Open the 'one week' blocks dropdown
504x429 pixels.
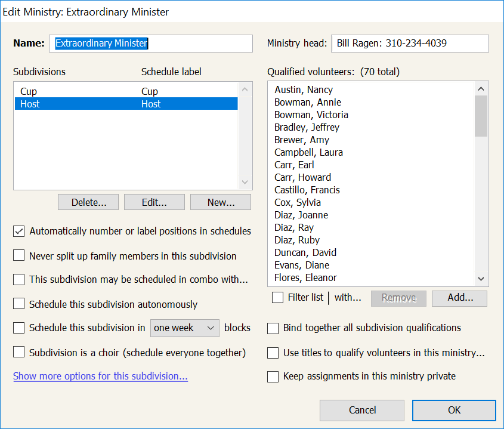point(184,328)
